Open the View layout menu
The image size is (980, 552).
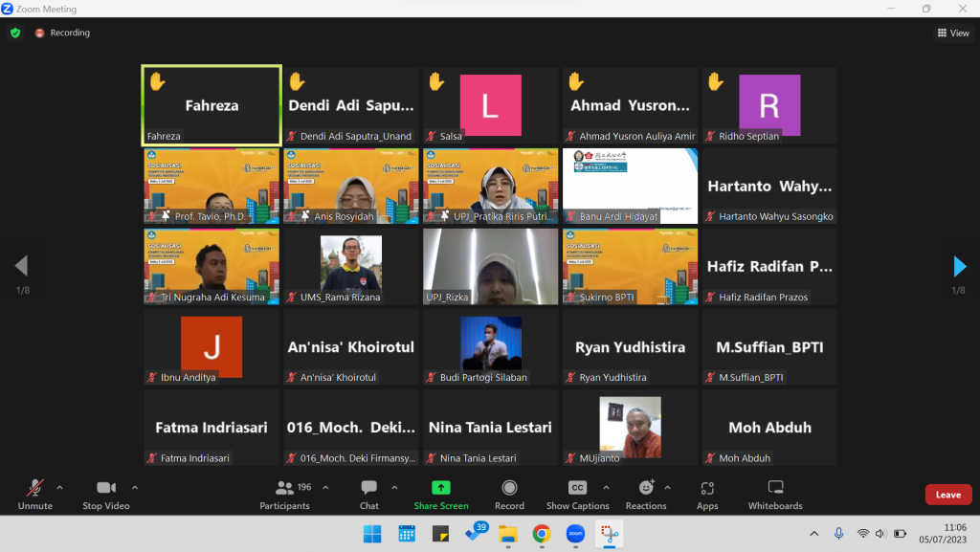953,33
